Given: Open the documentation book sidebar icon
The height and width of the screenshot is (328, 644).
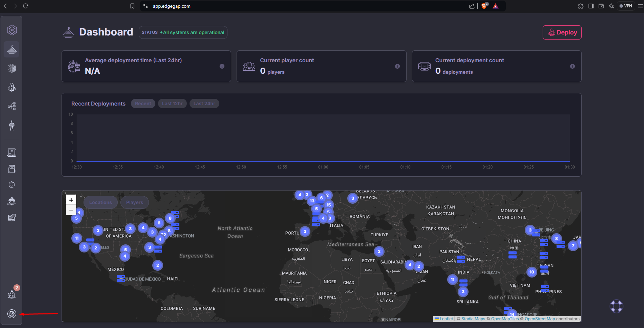Looking at the screenshot, I should (x=12, y=217).
